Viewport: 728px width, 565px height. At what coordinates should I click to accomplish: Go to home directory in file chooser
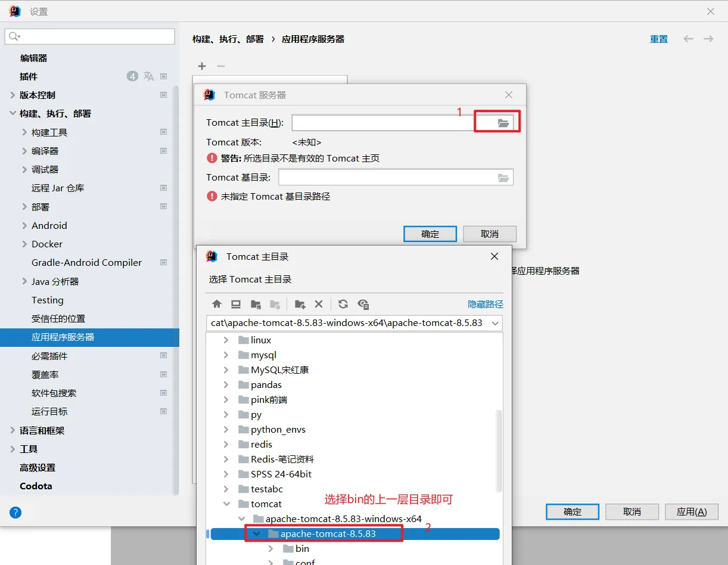(x=217, y=304)
